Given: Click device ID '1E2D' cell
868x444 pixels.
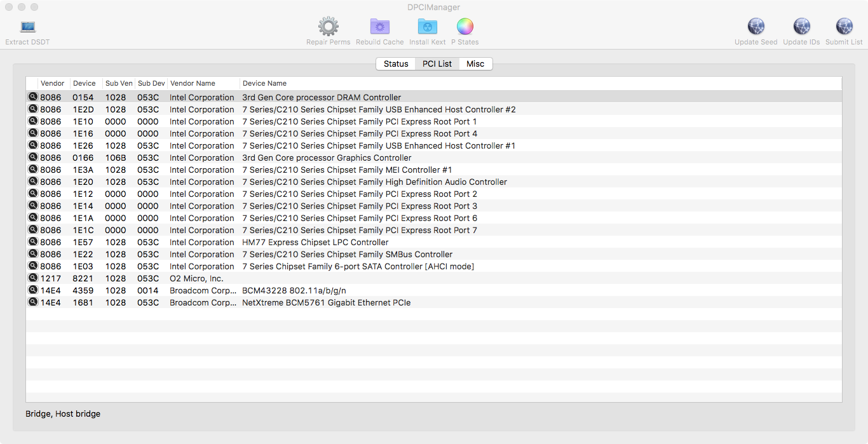Looking at the screenshot, I should click(83, 110).
